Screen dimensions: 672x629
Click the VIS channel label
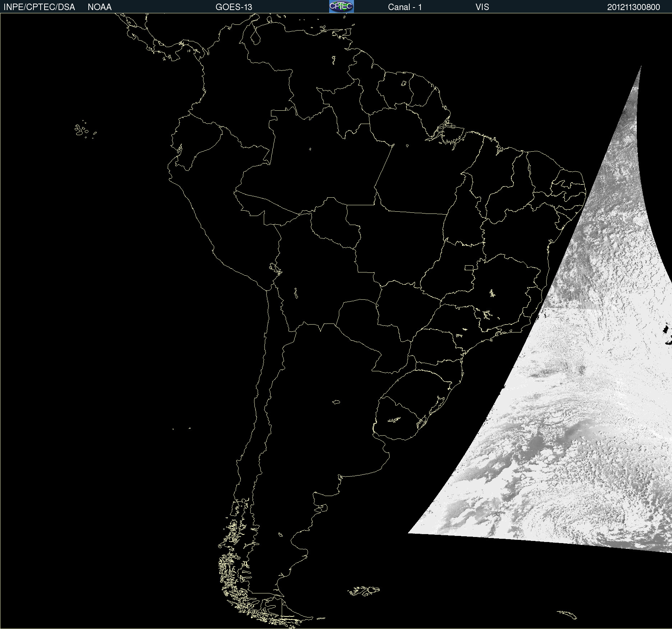(x=482, y=7)
